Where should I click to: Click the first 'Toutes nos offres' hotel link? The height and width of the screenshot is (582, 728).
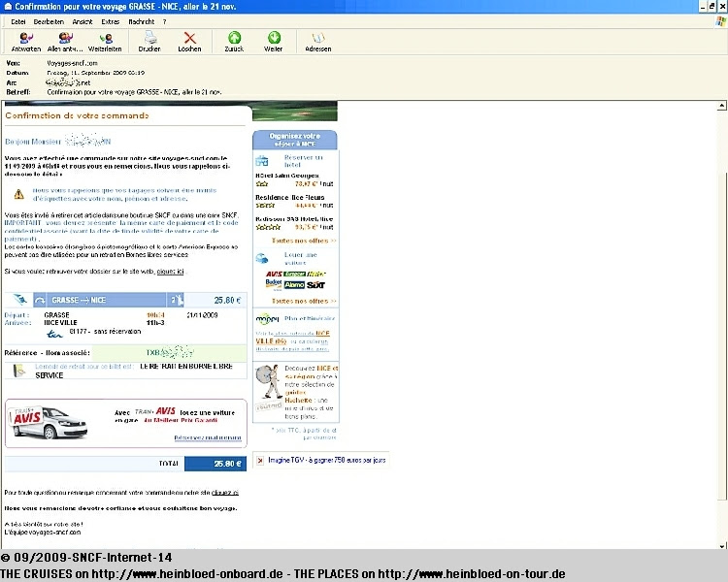pos(304,241)
